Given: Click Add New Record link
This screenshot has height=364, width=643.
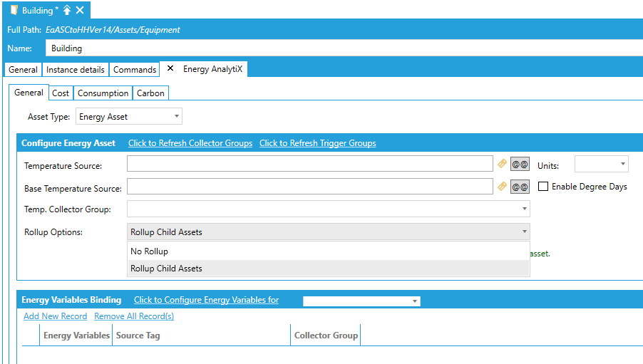Looking at the screenshot, I should click(x=55, y=316).
